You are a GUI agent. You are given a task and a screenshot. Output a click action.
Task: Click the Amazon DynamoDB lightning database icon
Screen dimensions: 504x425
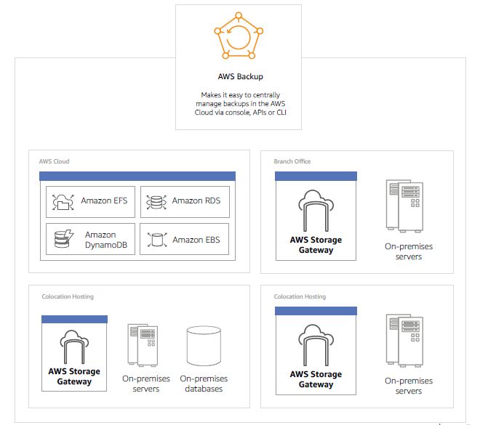pyautogui.click(x=64, y=239)
